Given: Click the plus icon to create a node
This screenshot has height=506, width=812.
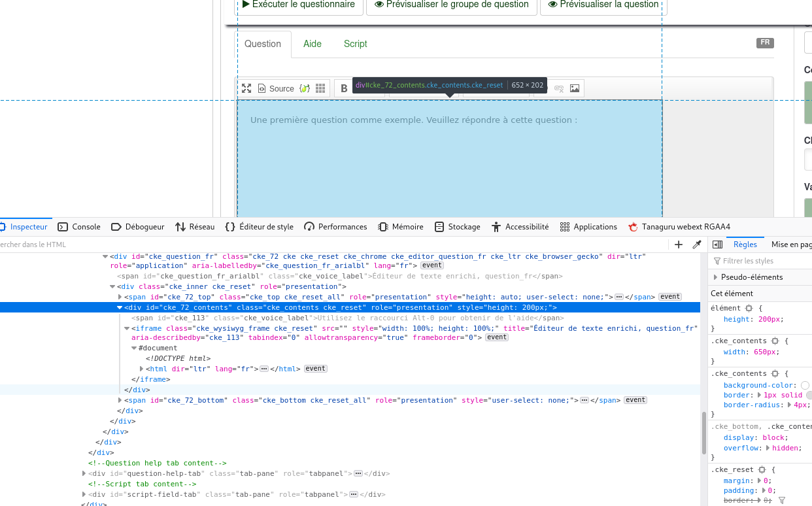Looking at the screenshot, I should 679,245.
